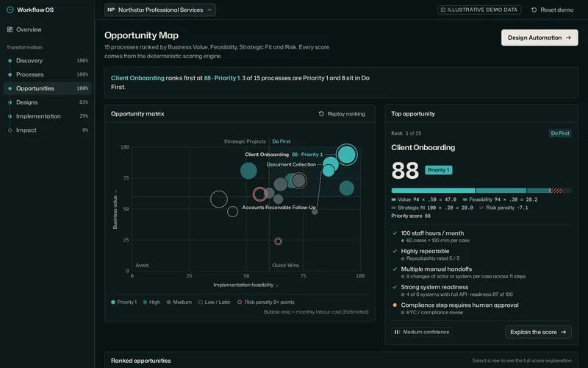Click the Rank 1 of 15 text
Viewport: 588px width, 368px height.
pos(406,133)
